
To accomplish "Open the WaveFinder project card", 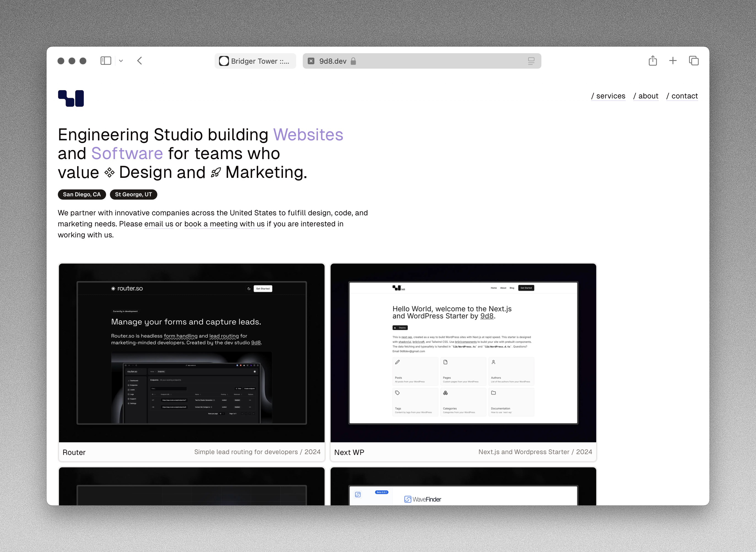I will tap(463, 486).
